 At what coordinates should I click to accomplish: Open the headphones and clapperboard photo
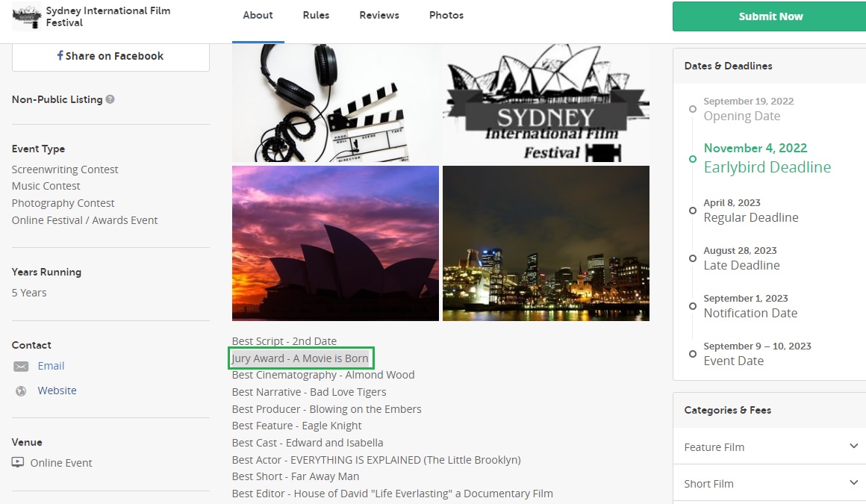click(335, 103)
